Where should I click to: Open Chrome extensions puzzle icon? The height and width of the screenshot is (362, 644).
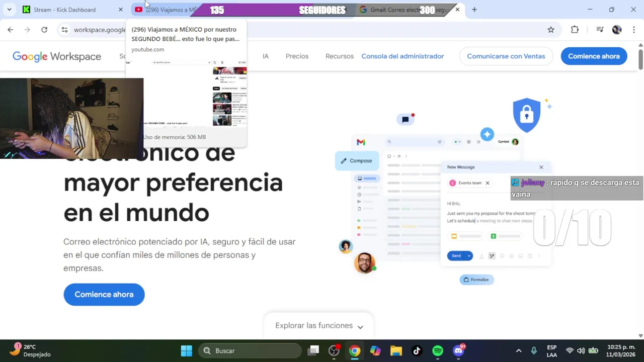click(575, 30)
